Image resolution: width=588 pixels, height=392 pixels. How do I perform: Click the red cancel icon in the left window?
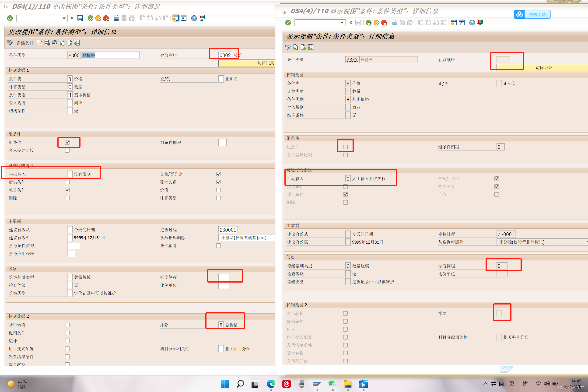tap(106, 18)
